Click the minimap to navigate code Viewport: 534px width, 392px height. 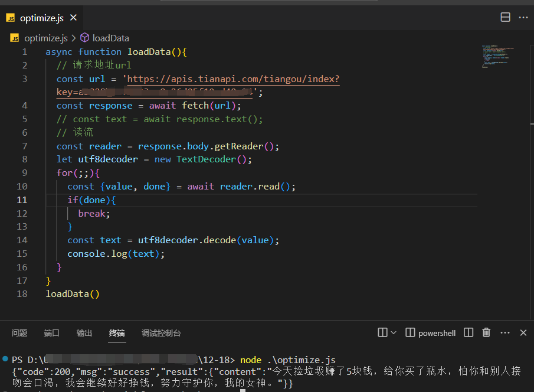point(497,56)
